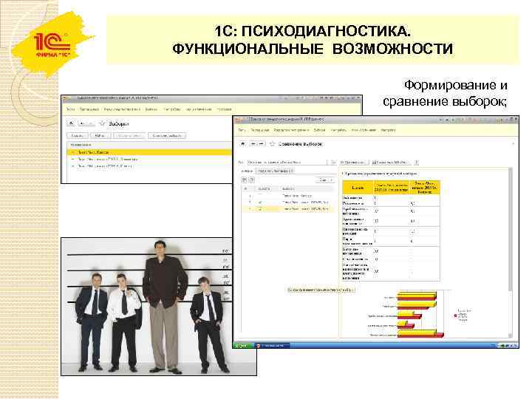The height and width of the screenshot is (399, 532).
Task: Click the question mark help button in the comparison toolbar
Action: 417,163
